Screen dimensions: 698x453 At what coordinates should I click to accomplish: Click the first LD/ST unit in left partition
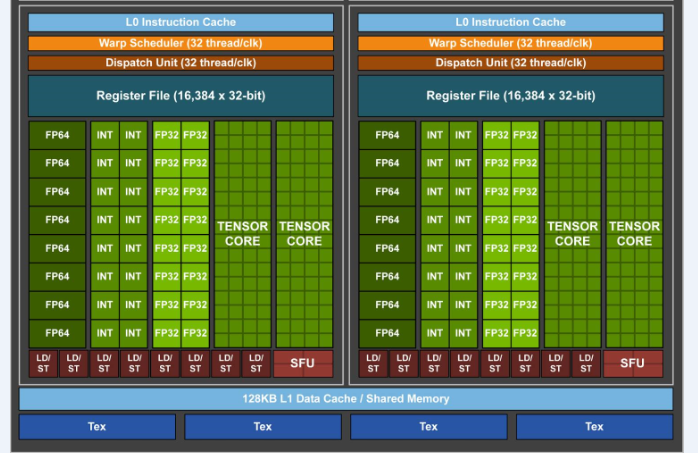pyautogui.click(x=43, y=363)
